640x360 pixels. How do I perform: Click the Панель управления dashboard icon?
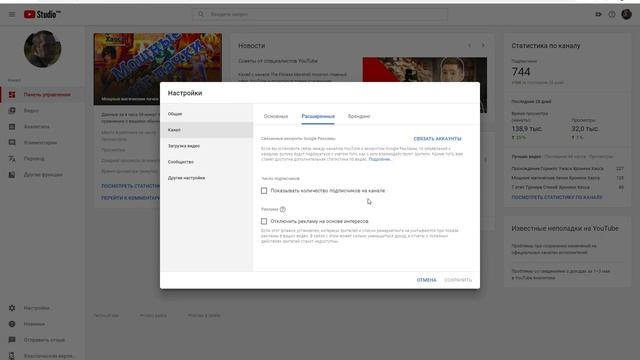[x=12, y=95]
